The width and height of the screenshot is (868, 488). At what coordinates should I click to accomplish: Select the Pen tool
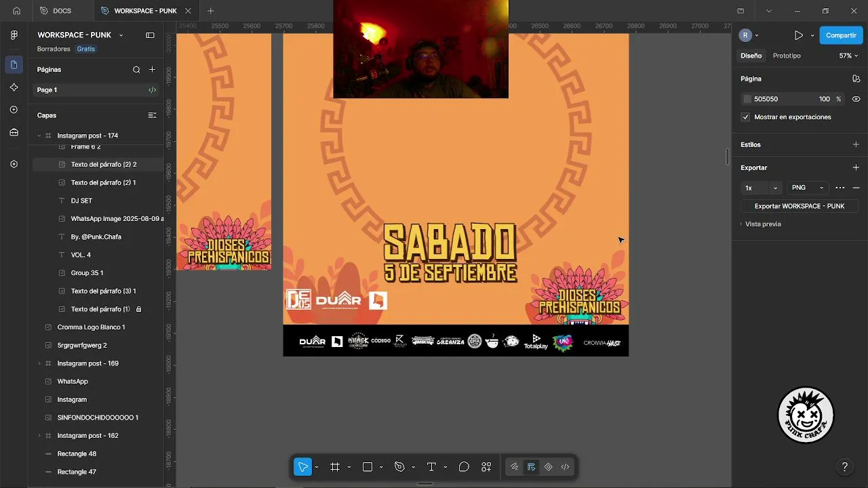[x=399, y=467]
